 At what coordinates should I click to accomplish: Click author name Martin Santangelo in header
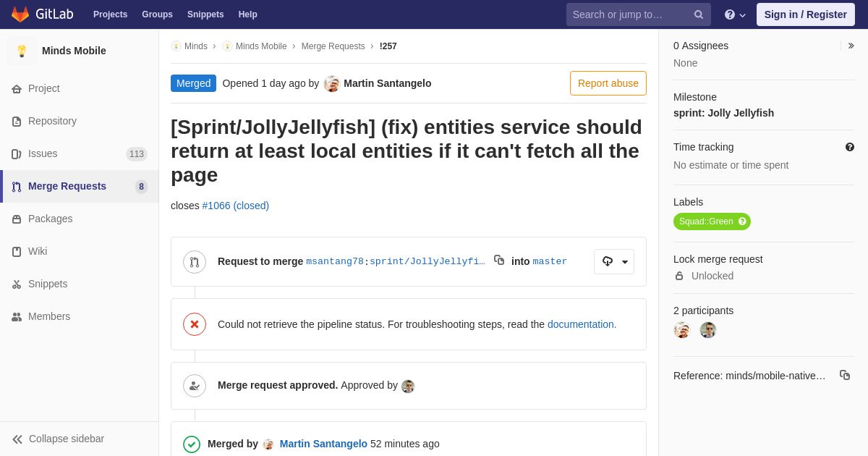(x=388, y=83)
